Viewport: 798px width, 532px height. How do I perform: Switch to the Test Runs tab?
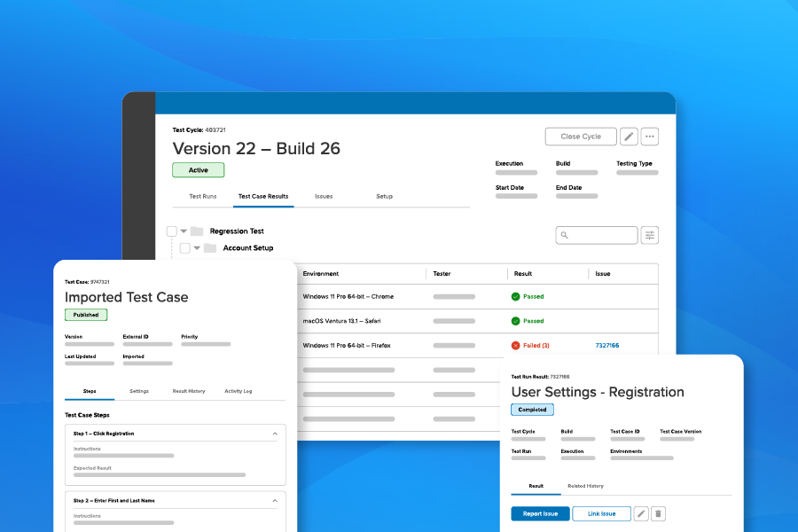(202, 197)
